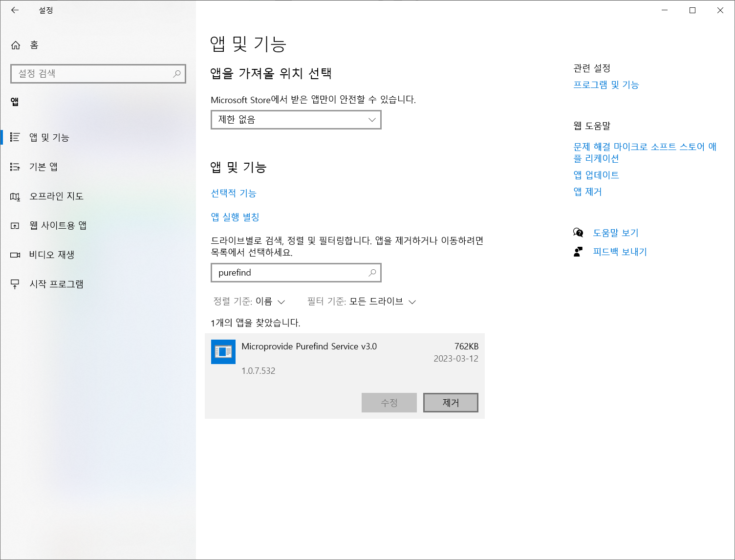
Task: Click the 피드백 보내기 feedback icon
Action: (578, 252)
